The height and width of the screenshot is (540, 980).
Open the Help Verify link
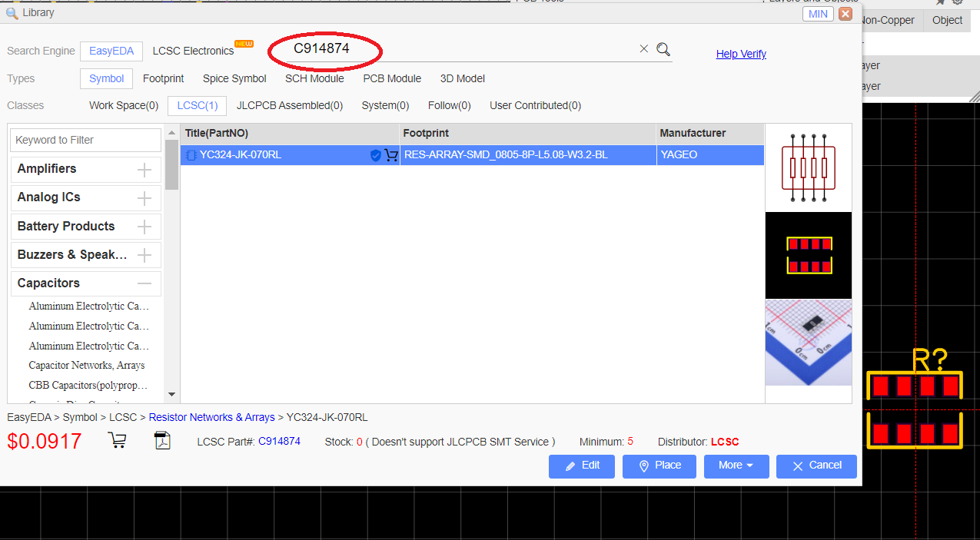click(x=741, y=54)
